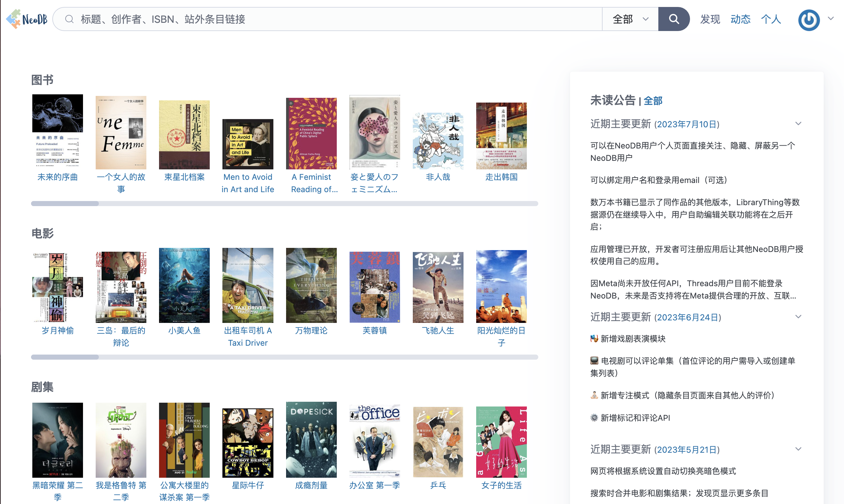Open 束星北档案 book cover
844x504 pixels.
coord(184,135)
